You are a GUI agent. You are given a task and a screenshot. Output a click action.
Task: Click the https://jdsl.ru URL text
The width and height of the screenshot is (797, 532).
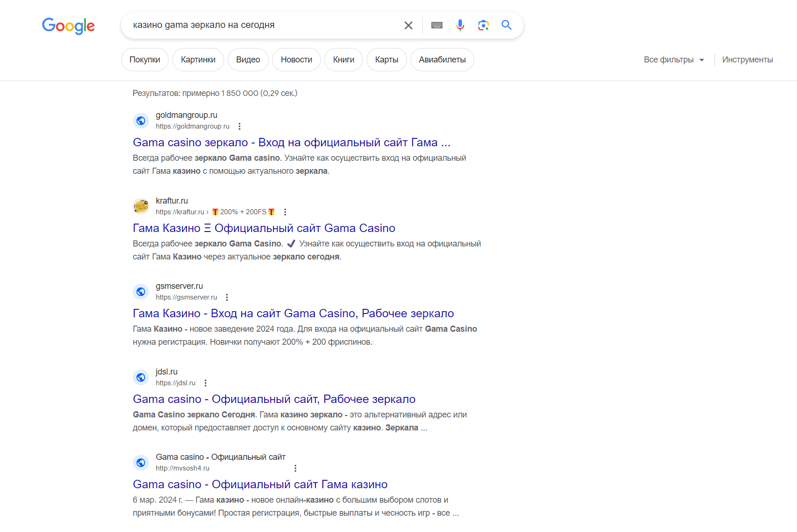pos(176,383)
